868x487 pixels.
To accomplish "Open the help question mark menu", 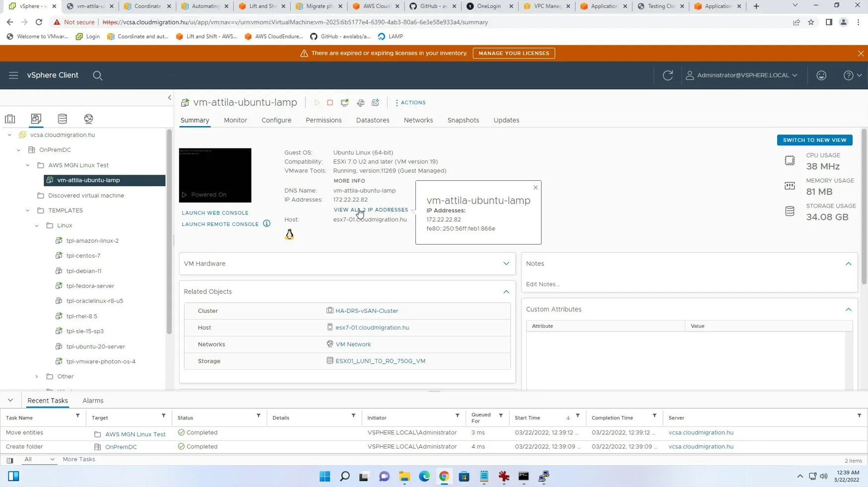I will click(x=852, y=75).
